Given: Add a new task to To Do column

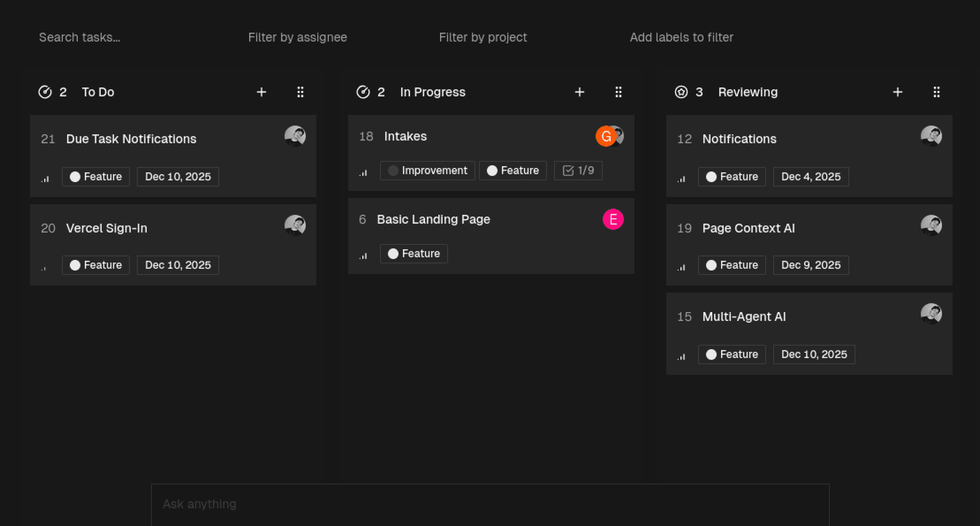Looking at the screenshot, I should click(261, 92).
